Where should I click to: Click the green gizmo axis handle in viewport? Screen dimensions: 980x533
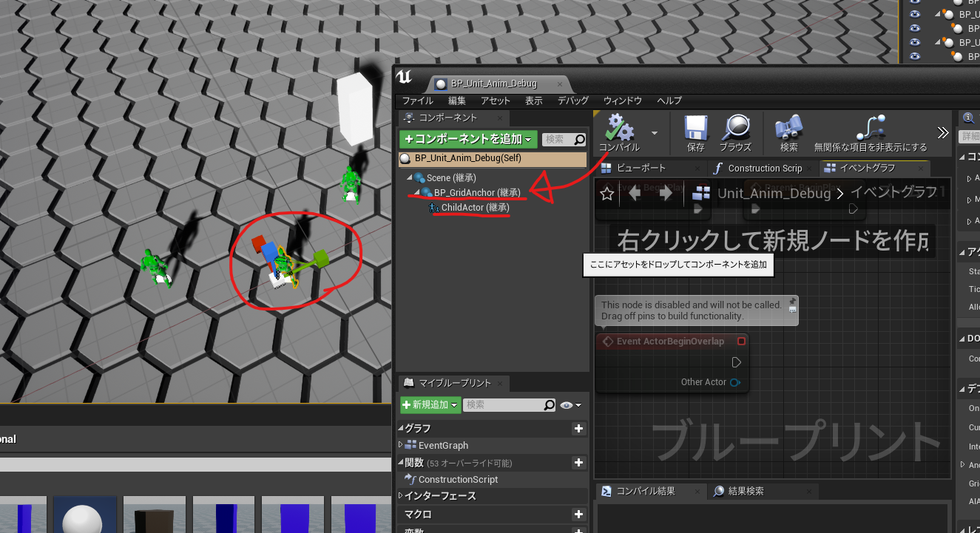click(x=320, y=258)
